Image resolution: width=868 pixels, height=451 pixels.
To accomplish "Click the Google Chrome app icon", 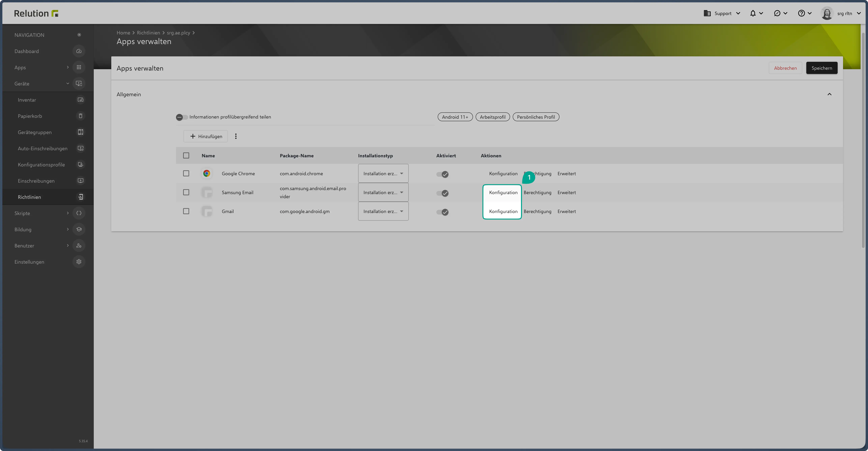I will (x=207, y=173).
